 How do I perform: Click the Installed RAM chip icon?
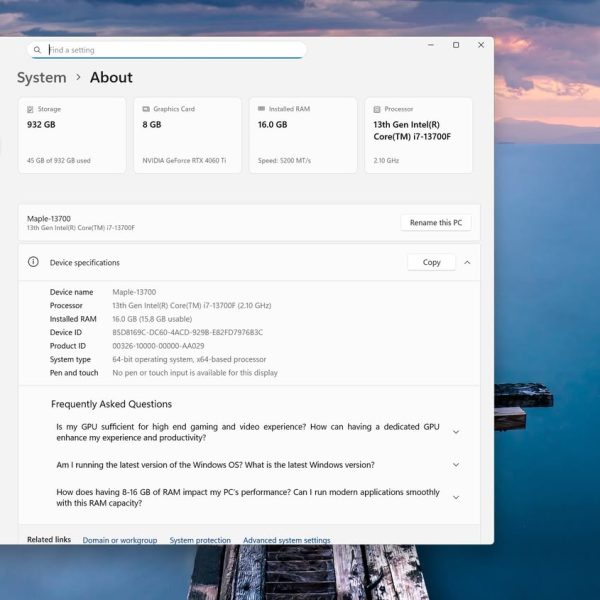(x=261, y=109)
